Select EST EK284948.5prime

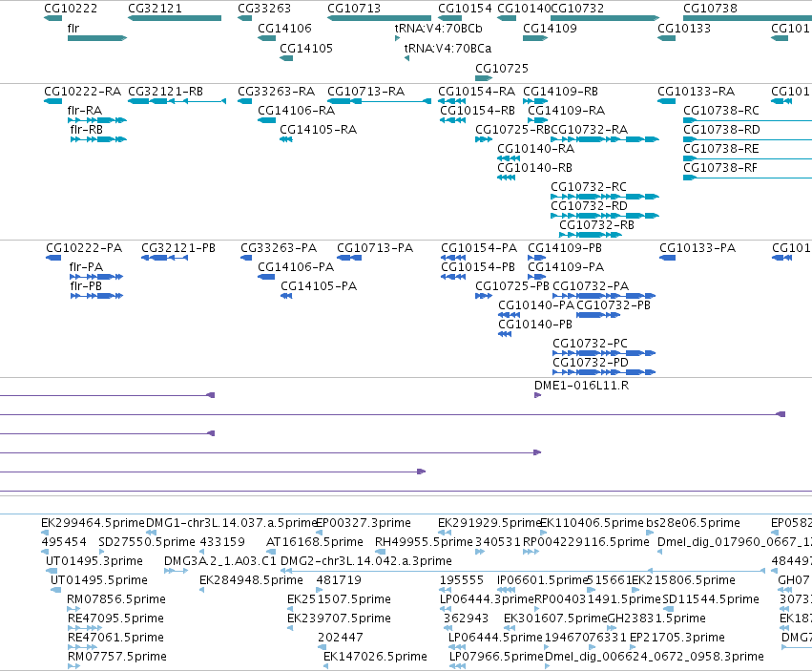[x=252, y=580]
